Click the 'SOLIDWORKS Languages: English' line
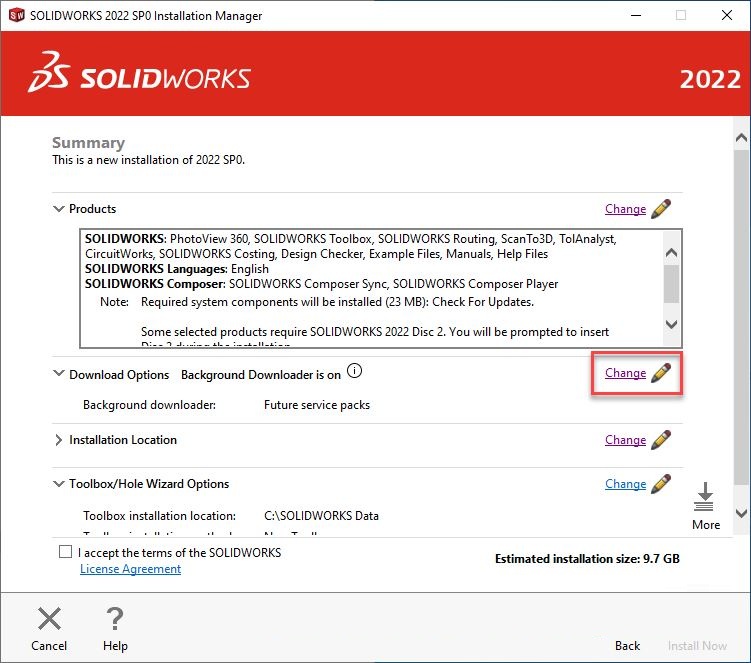 pyautogui.click(x=177, y=269)
